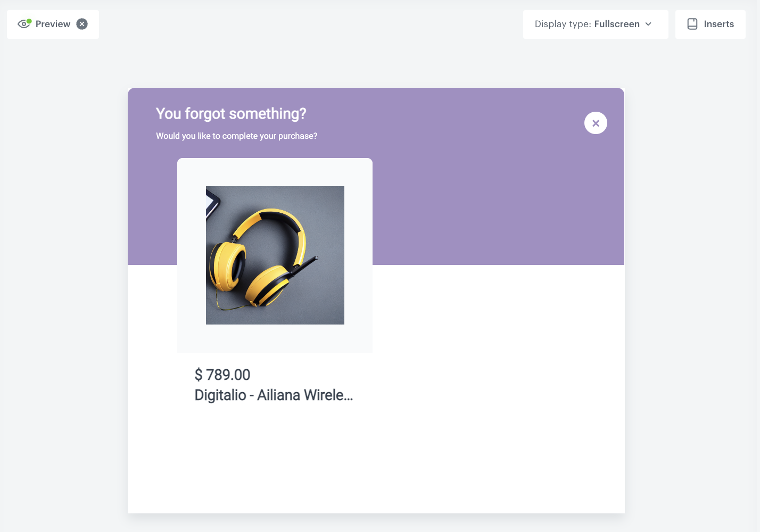The image size is (760, 532).
Task: Click the $789.00 price label
Action: (222, 375)
